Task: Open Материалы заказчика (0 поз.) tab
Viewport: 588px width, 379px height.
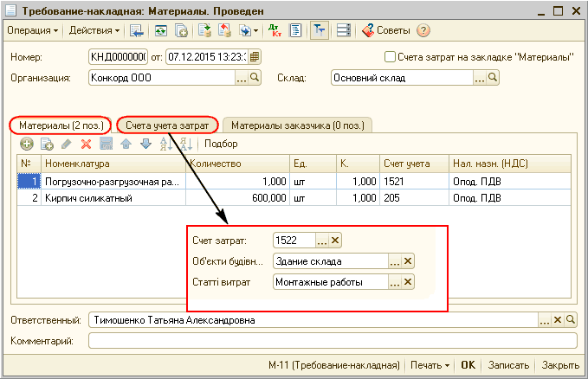Action: (x=296, y=125)
